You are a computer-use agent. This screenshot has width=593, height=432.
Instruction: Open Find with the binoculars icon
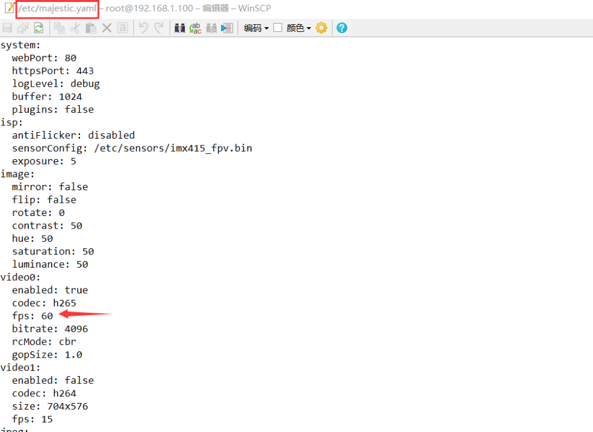[180, 28]
